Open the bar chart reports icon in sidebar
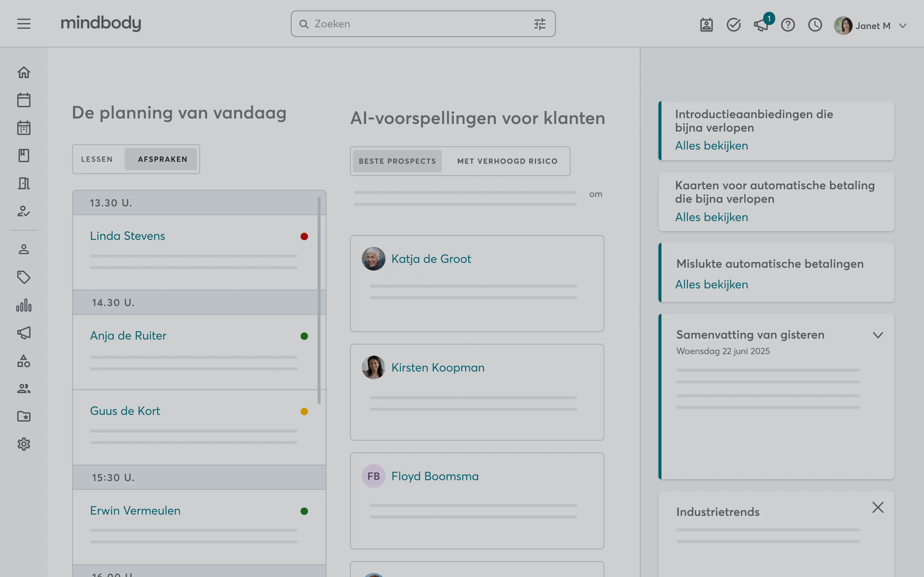Image resolution: width=924 pixels, height=577 pixels. [x=24, y=305]
